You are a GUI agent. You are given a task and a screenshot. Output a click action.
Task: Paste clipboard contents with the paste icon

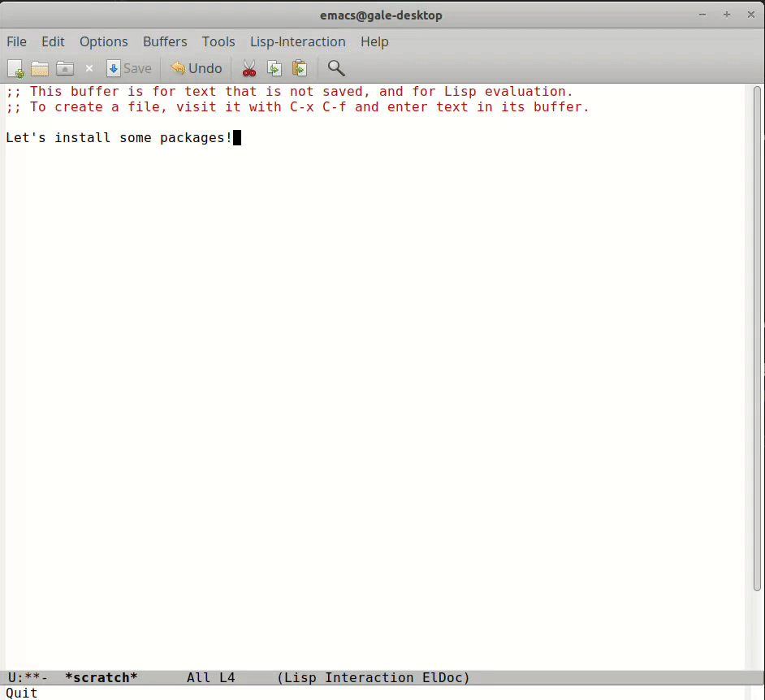point(299,68)
